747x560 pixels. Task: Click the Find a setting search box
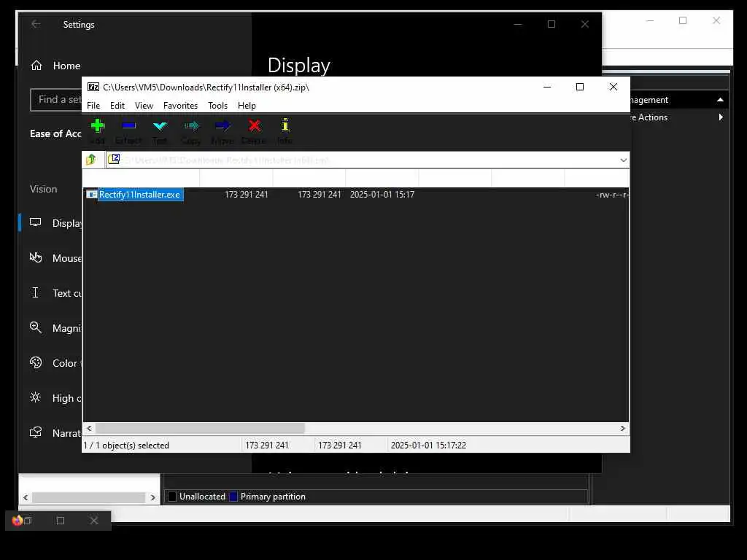pos(56,99)
